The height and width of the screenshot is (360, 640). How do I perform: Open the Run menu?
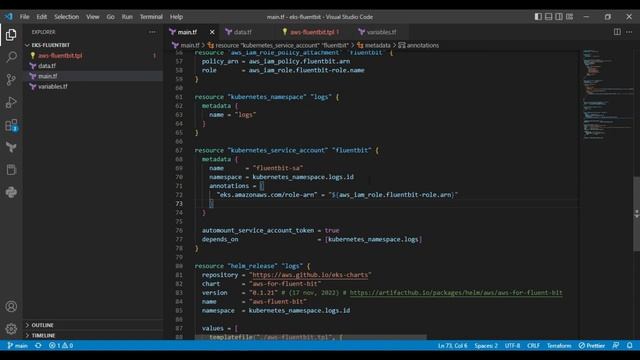click(x=127, y=17)
